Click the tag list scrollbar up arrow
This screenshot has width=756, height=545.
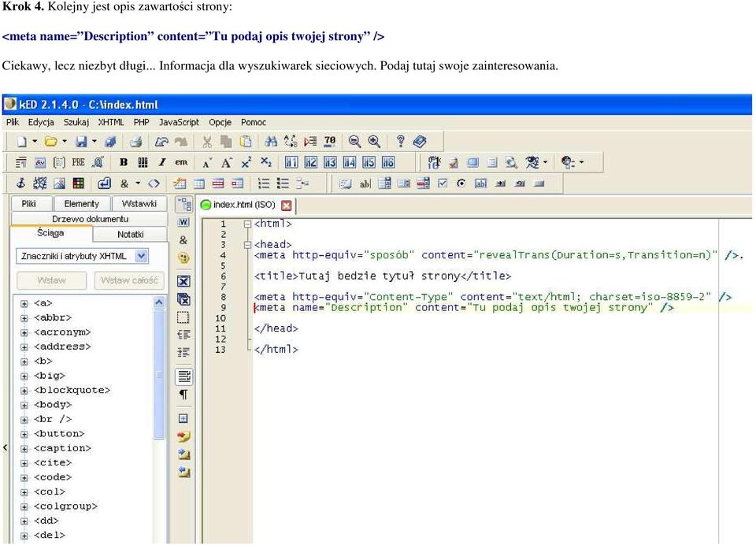(158, 302)
